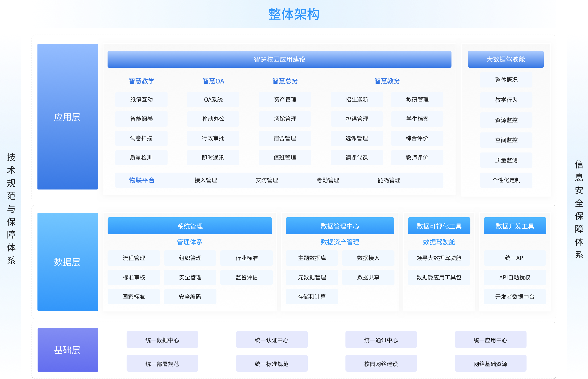Open the 数据可视化工具 module header
588x379 pixels.
pos(439,226)
